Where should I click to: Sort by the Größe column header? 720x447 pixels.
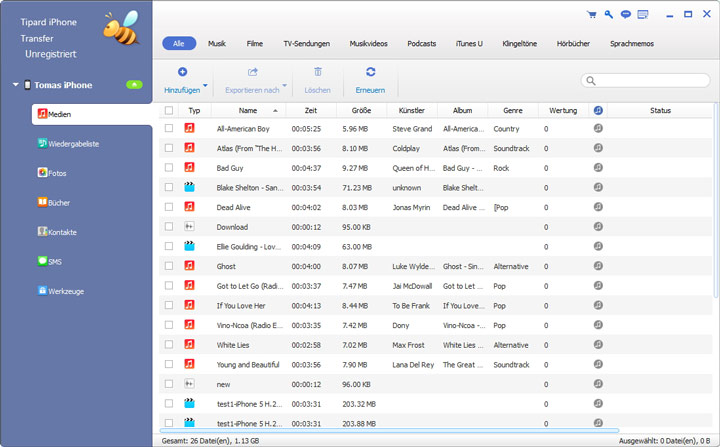(361, 110)
